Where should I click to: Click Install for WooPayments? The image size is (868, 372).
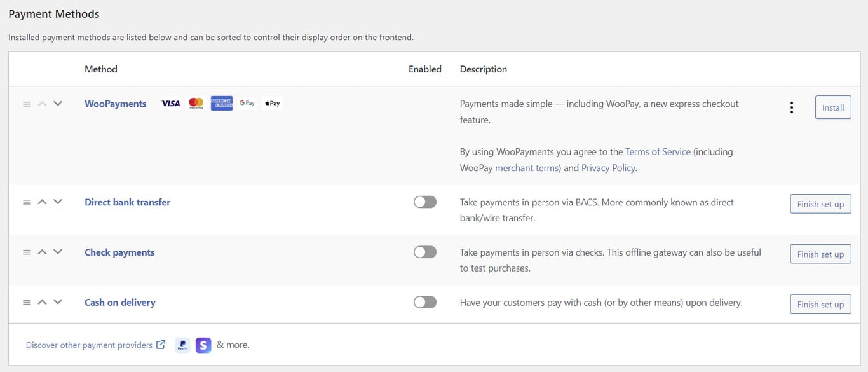(x=832, y=107)
